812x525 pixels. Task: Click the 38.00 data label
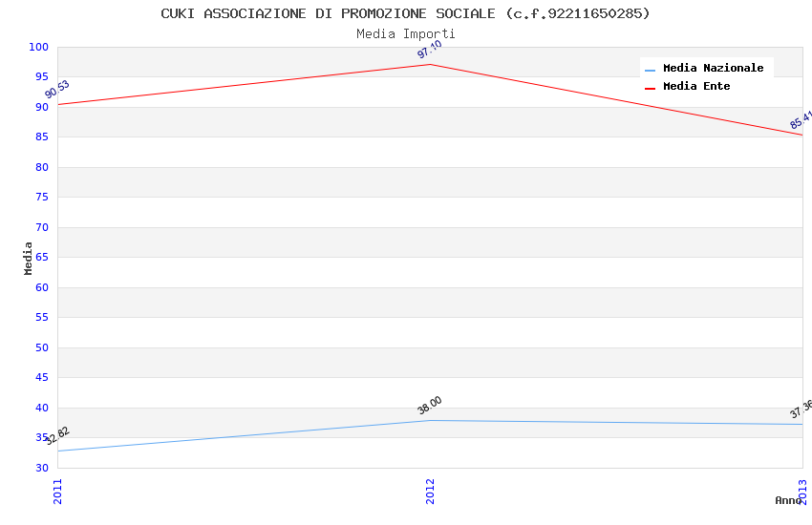(x=429, y=405)
